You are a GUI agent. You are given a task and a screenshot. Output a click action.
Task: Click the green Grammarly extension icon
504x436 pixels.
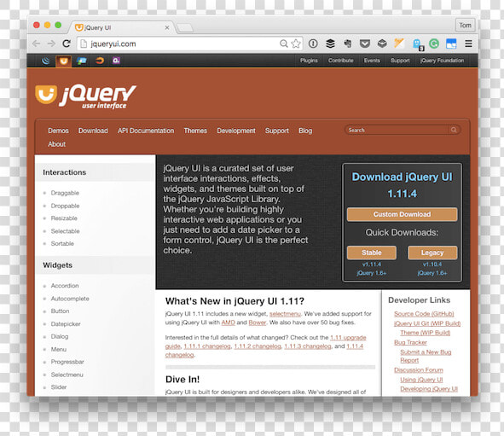[434, 44]
